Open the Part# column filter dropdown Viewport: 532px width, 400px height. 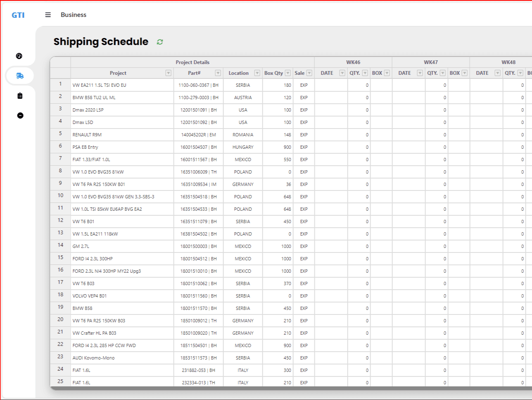(218, 73)
